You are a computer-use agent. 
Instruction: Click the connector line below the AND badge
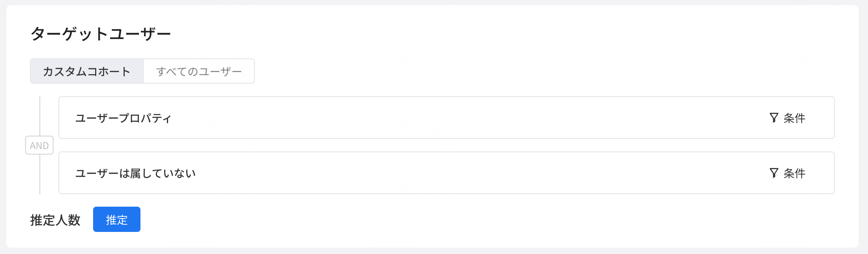(x=40, y=174)
